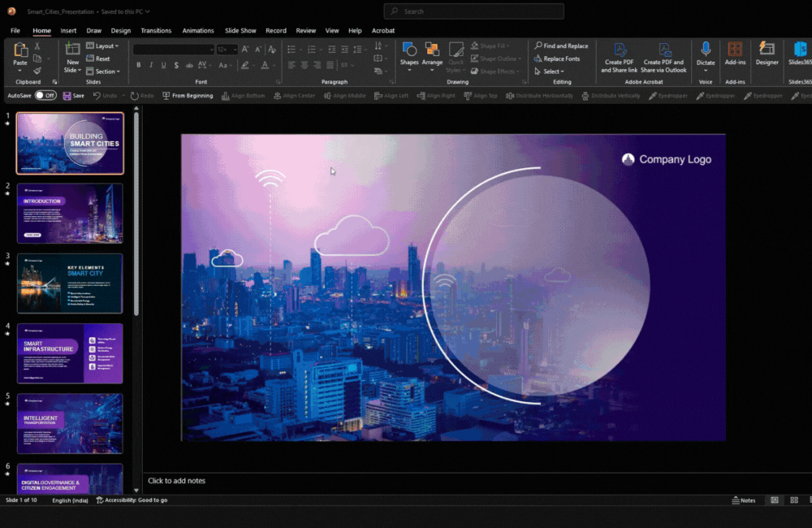The width and height of the screenshot is (812, 528).
Task: Click Find and Replace
Action: pyautogui.click(x=562, y=46)
